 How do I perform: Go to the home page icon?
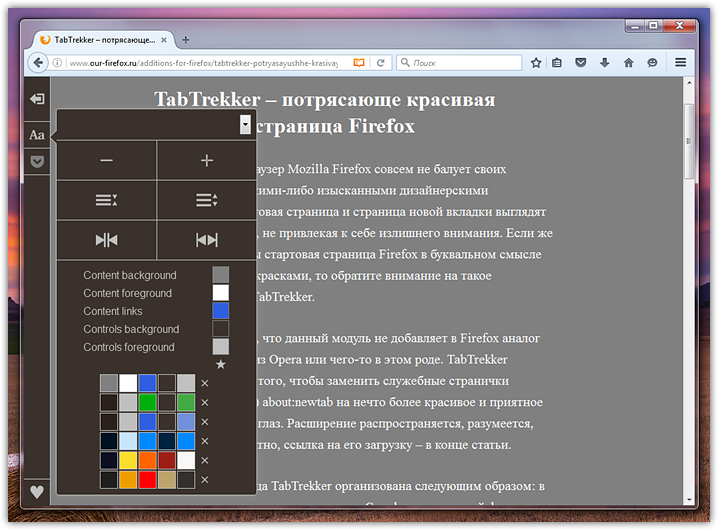pos(629,63)
